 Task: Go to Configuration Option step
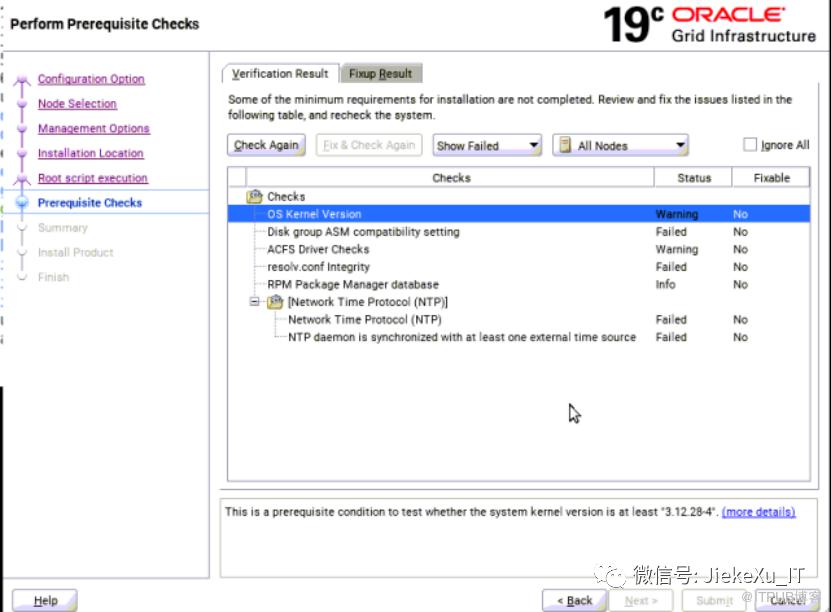91,79
